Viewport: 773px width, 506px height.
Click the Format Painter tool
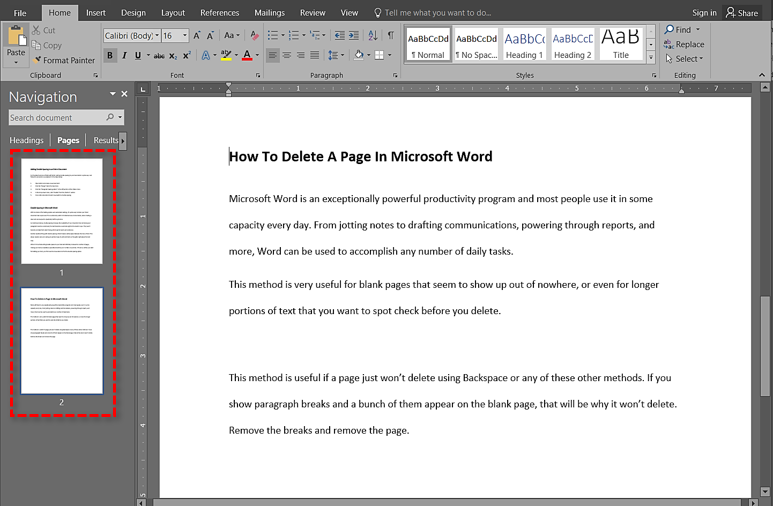coord(64,60)
